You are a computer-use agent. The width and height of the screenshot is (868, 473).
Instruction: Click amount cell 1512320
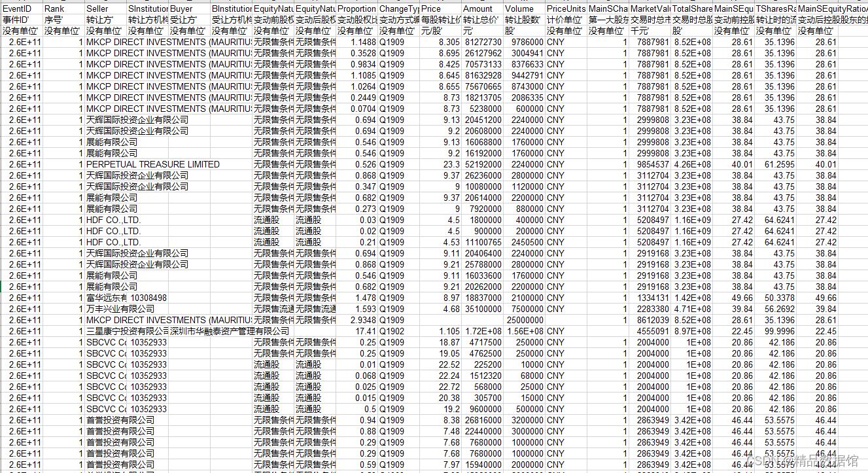pyautogui.click(x=482, y=376)
